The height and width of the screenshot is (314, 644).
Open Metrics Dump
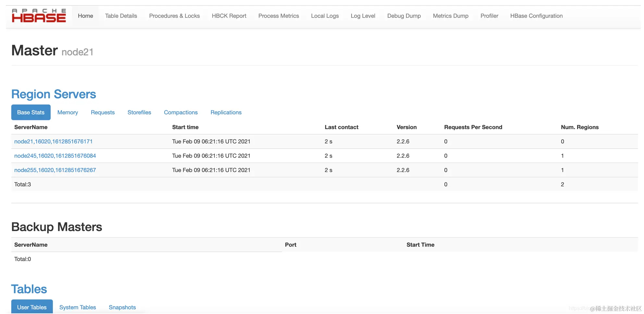[x=451, y=16]
